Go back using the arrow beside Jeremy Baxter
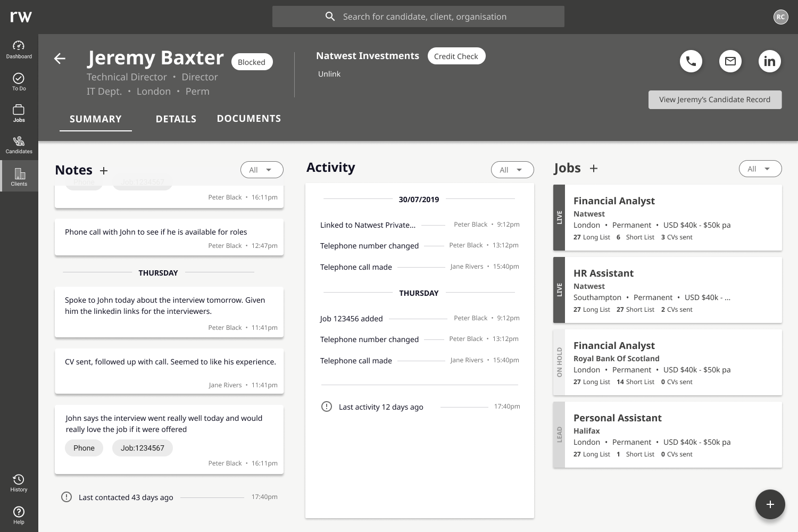Image resolution: width=798 pixels, height=532 pixels. (x=60, y=59)
